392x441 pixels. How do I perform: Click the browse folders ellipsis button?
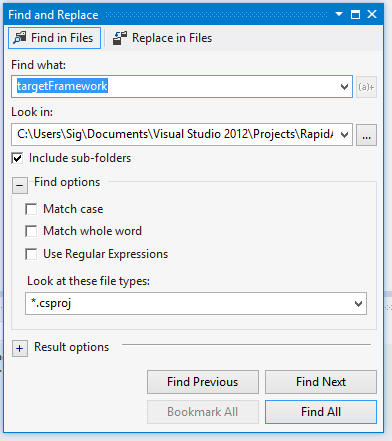366,135
